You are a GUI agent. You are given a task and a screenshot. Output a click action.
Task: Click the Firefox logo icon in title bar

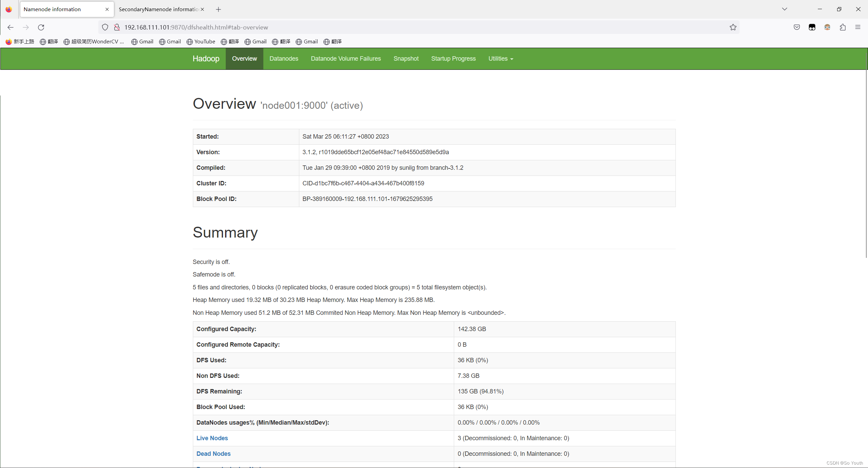(x=9, y=9)
